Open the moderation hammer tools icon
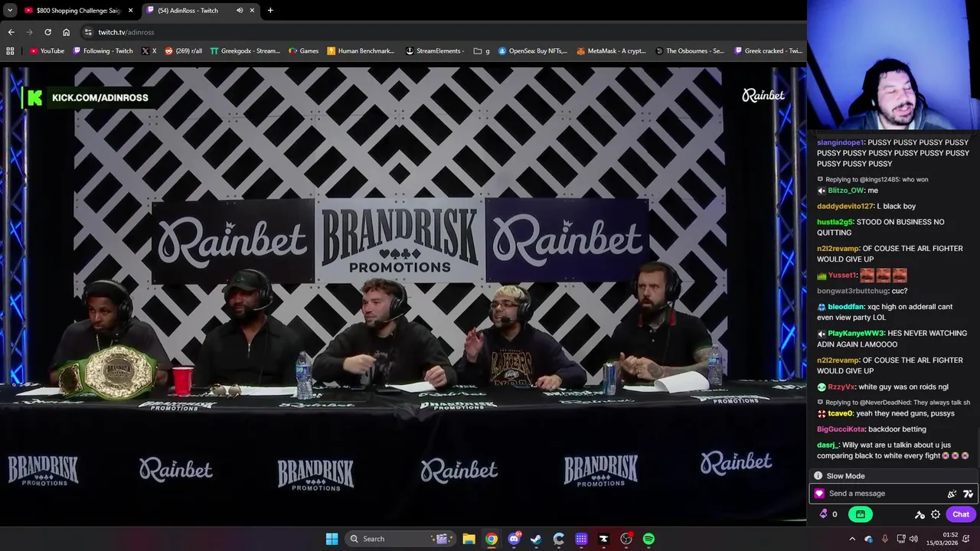The height and width of the screenshot is (551, 980). (920, 514)
